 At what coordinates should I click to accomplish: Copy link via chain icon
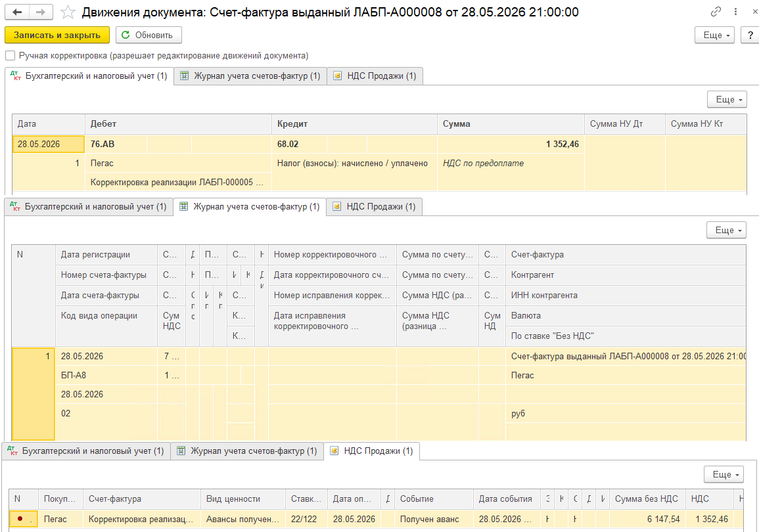pyautogui.click(x=716, y=12)
